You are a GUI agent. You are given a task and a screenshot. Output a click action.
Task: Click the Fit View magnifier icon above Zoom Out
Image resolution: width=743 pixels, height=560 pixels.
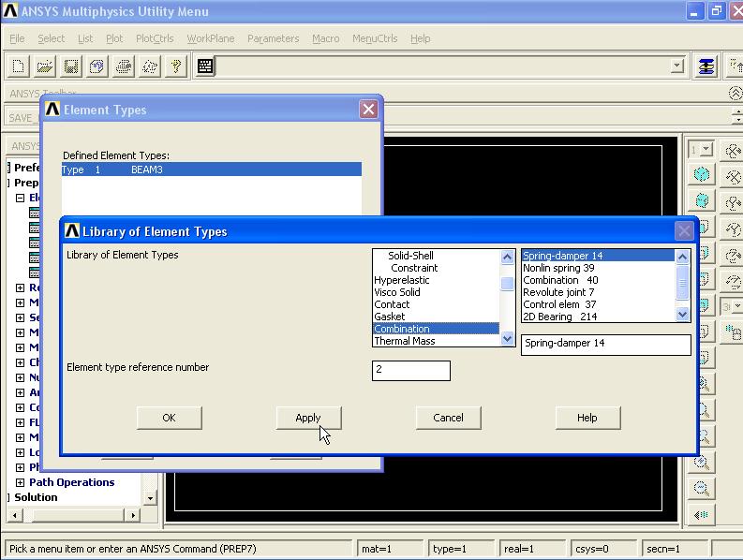point(701,463)
